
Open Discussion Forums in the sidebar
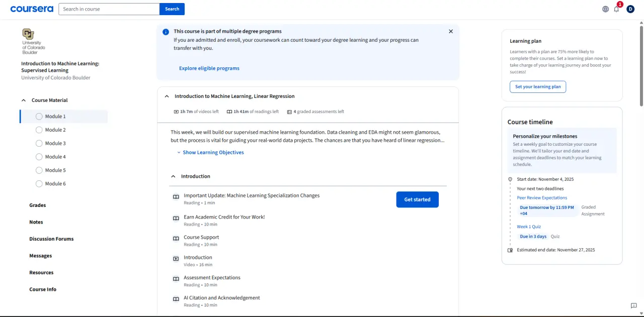(51, 239)
